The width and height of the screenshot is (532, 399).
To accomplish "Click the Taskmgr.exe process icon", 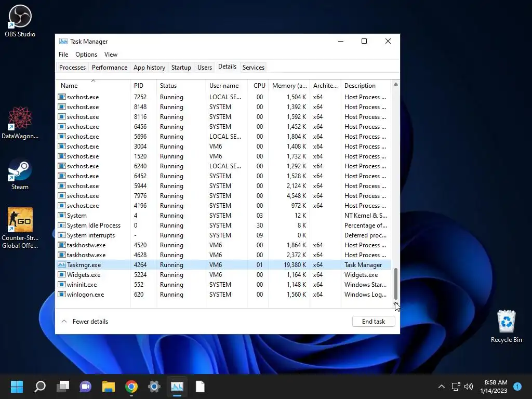I will [x=61, y=264].
